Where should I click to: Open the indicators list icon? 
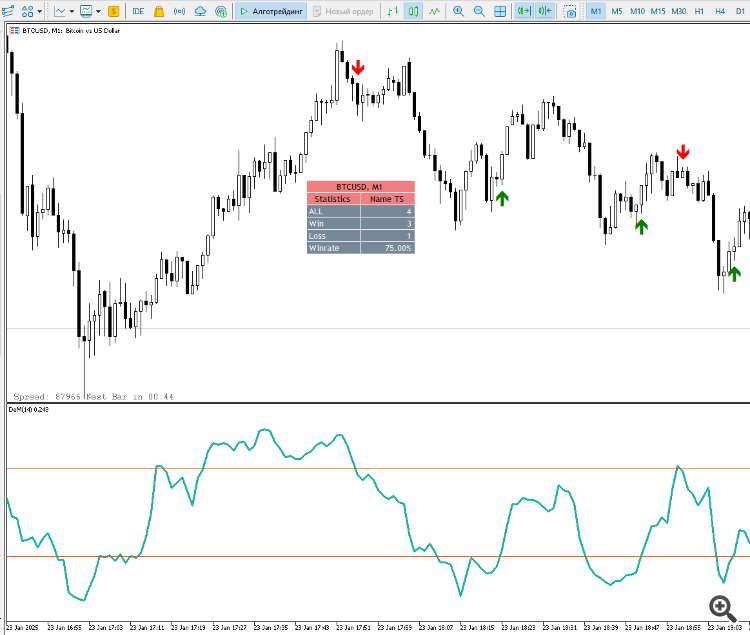[x=8, y=11]
